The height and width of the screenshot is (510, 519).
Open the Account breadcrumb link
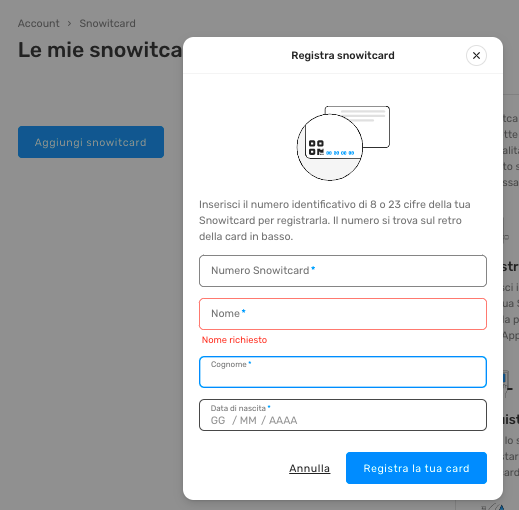[39, 23]
